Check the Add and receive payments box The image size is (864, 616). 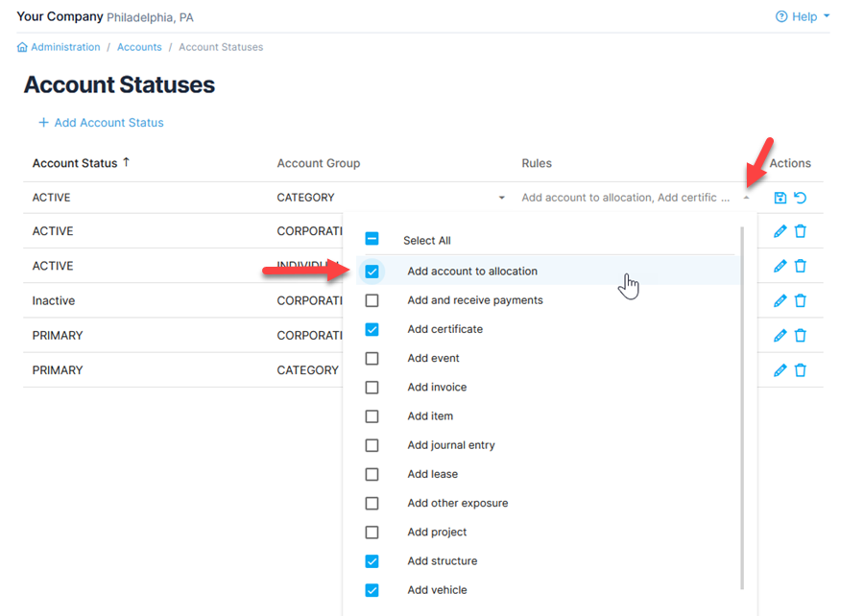[x=372, y=300]
